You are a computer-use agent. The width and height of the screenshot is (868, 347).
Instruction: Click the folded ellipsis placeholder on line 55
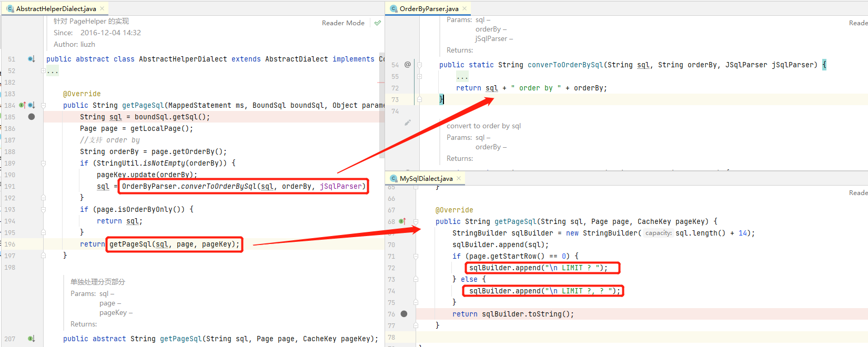tap(462, 77)
